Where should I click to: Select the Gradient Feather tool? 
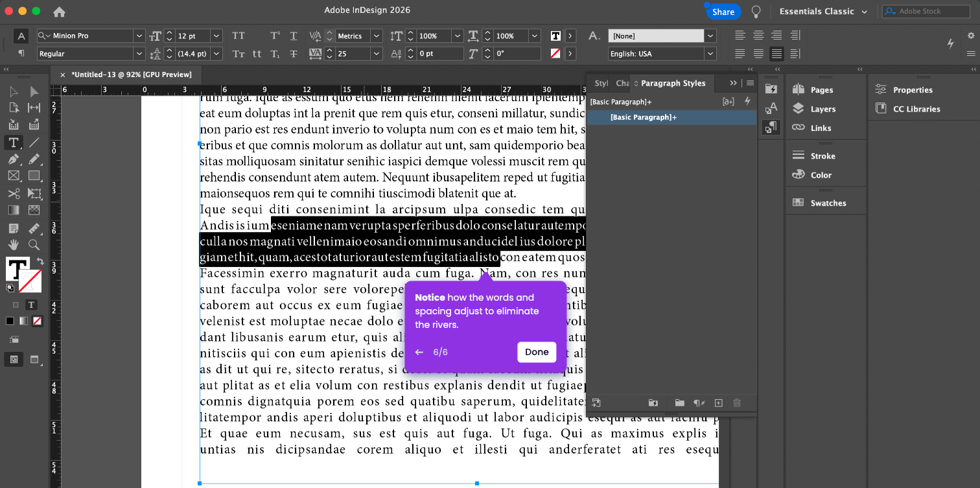pos(34,210)
